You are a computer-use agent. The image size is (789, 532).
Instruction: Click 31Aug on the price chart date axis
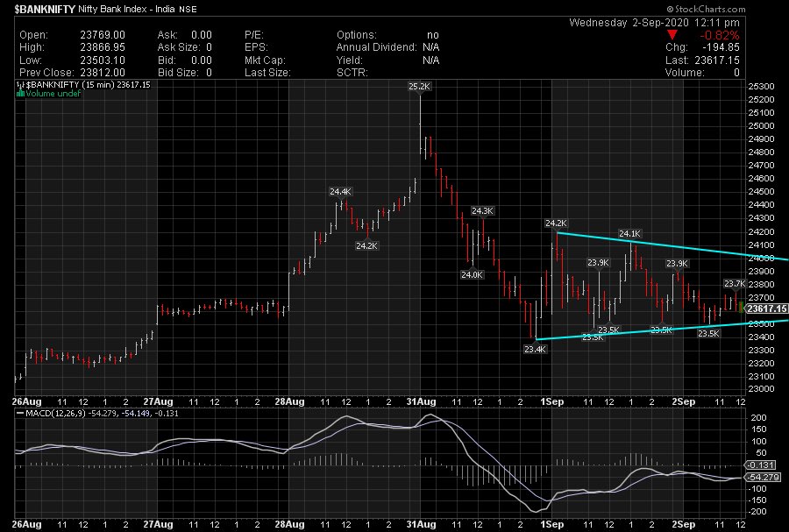click(421, 401)
